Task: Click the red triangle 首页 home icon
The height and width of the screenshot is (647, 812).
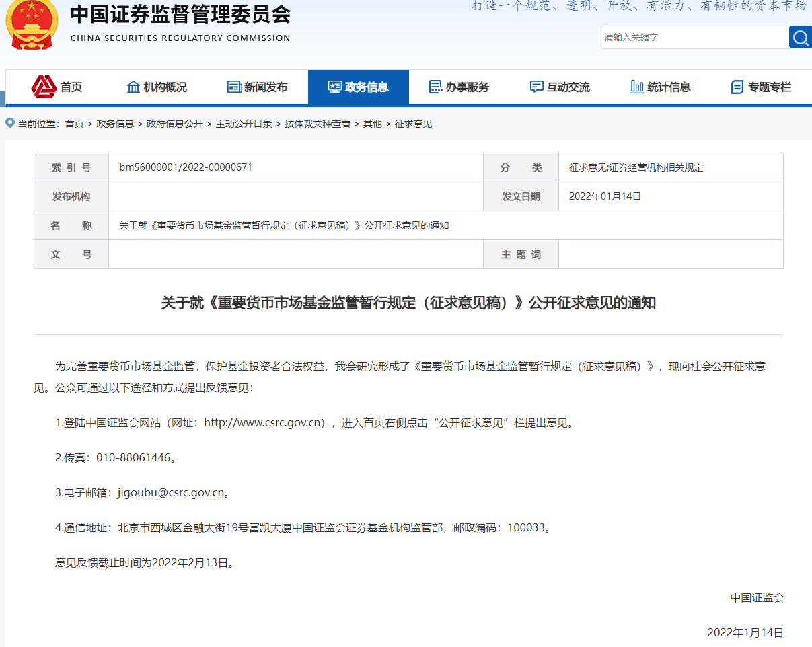Action: pyautogui.click(x=44, y=87)
